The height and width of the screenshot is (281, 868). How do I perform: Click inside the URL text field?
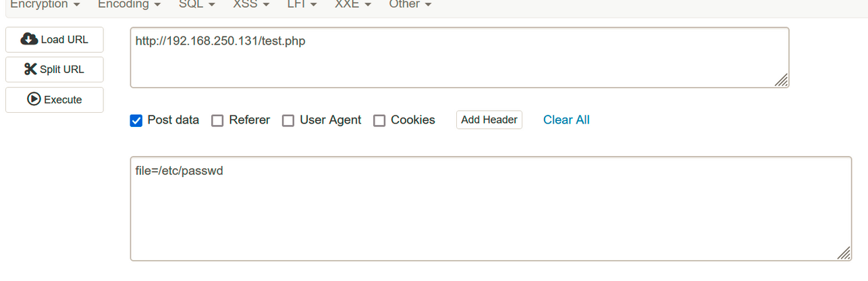click(460, 57)
